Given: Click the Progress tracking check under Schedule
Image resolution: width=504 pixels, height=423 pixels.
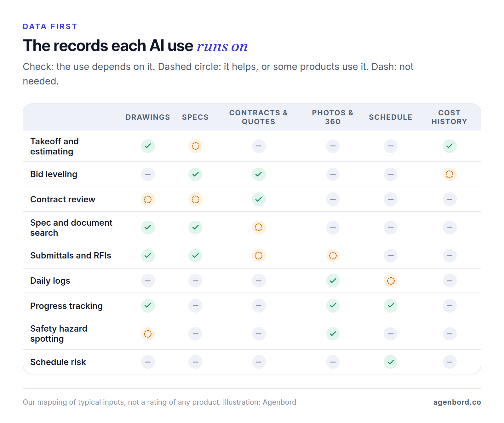Looking at the screenshot, I should 391,305.
